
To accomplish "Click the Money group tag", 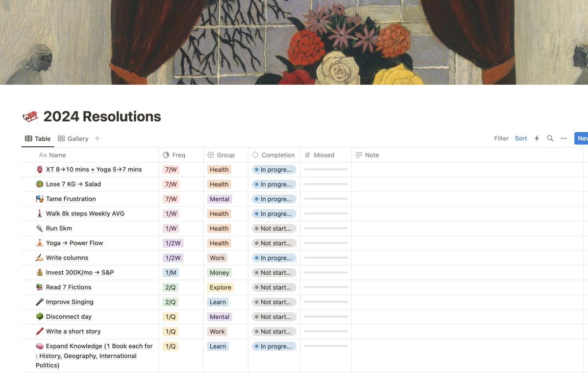I will pos(219,273).
